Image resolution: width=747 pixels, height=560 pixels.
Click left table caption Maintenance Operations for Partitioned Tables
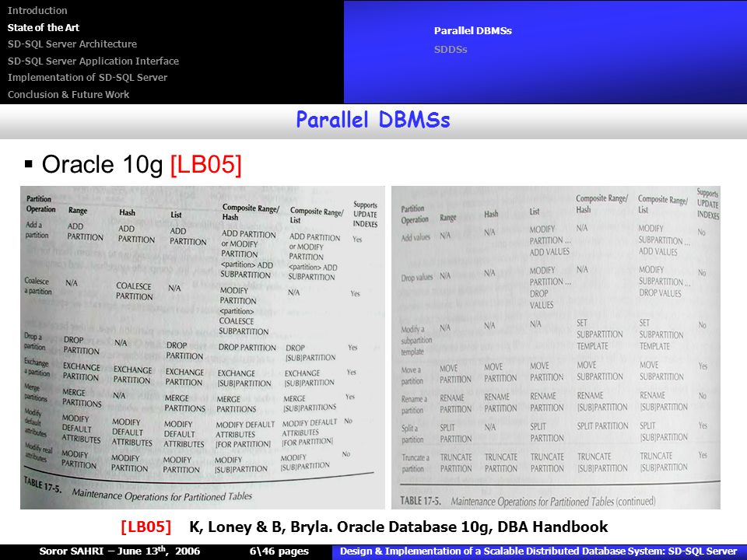pos(162,495)
